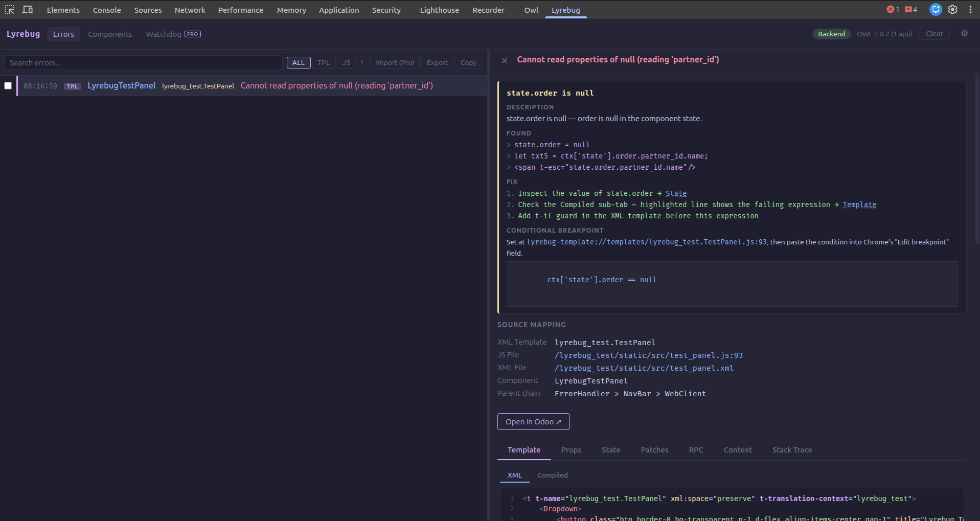The height and width of the screenshot is (521, 980).
Task: Click the OWL 2.8.2 (1 app) label
Action: (x=884, y=34)
